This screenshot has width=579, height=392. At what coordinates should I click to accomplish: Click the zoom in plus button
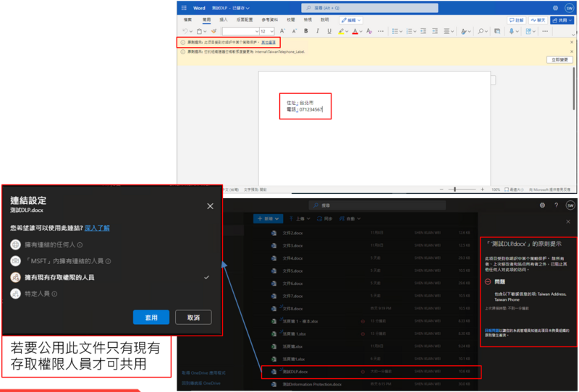[482, 189]
